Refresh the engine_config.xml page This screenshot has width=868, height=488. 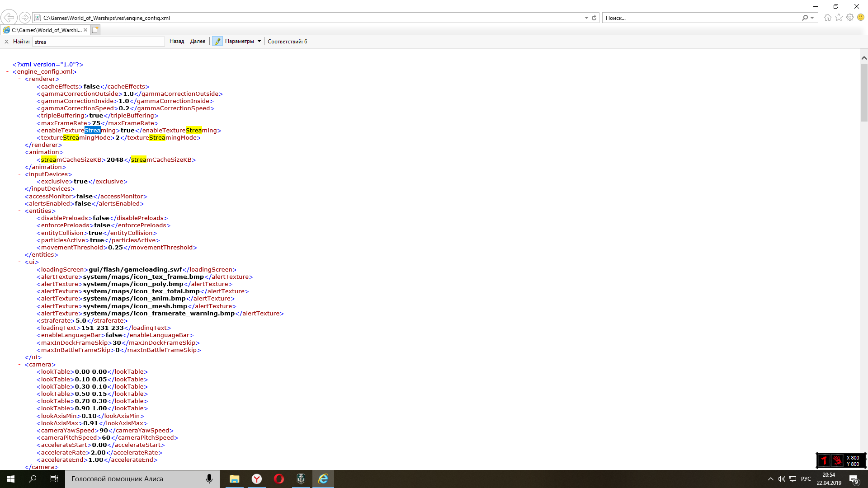[594, 18]
